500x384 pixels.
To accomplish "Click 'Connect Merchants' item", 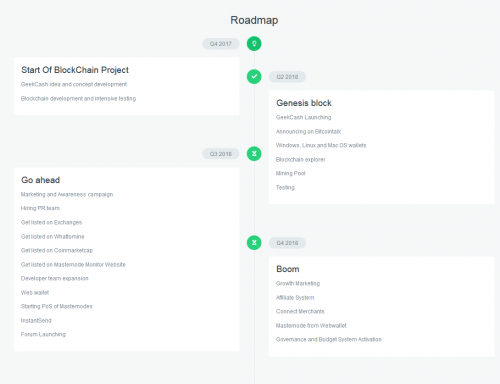I will (x=300, y=311).
